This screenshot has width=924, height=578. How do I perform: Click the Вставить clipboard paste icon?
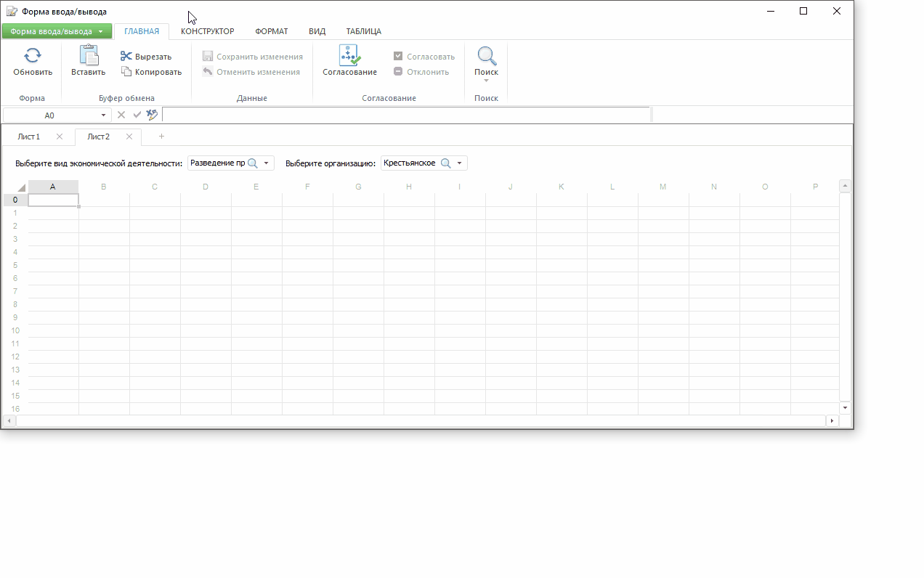[x=89, y=56]
